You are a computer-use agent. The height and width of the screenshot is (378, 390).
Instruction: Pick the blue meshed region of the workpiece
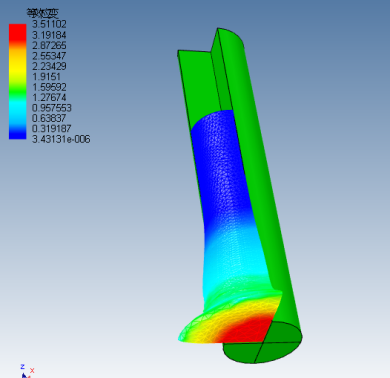point(222,167)
